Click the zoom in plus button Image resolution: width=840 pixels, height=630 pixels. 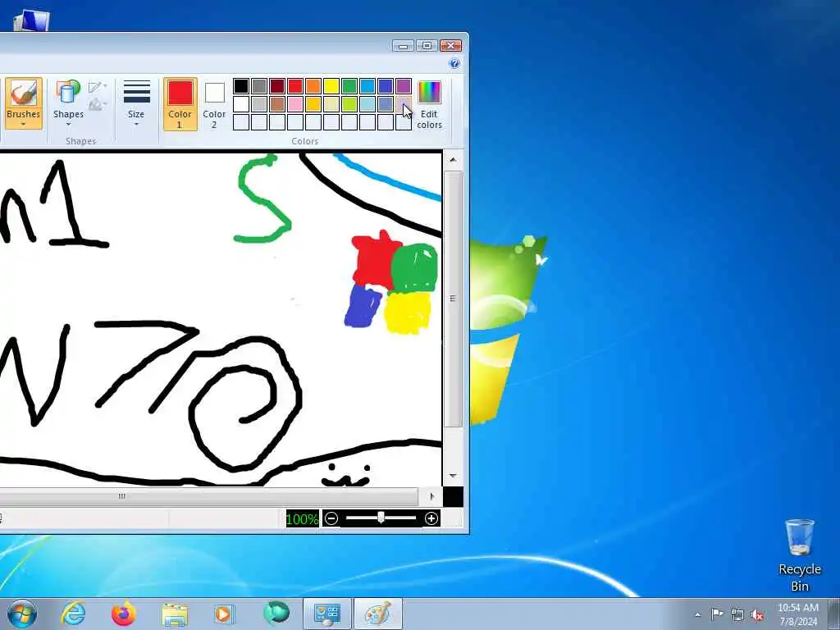tap(431, 518)
